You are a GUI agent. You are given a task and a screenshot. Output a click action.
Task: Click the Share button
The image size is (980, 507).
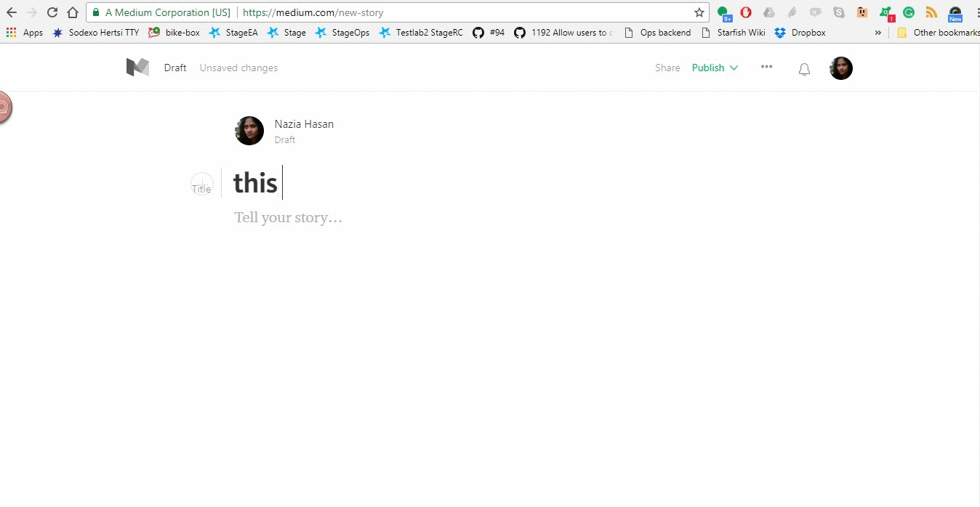tap(667, 68)
